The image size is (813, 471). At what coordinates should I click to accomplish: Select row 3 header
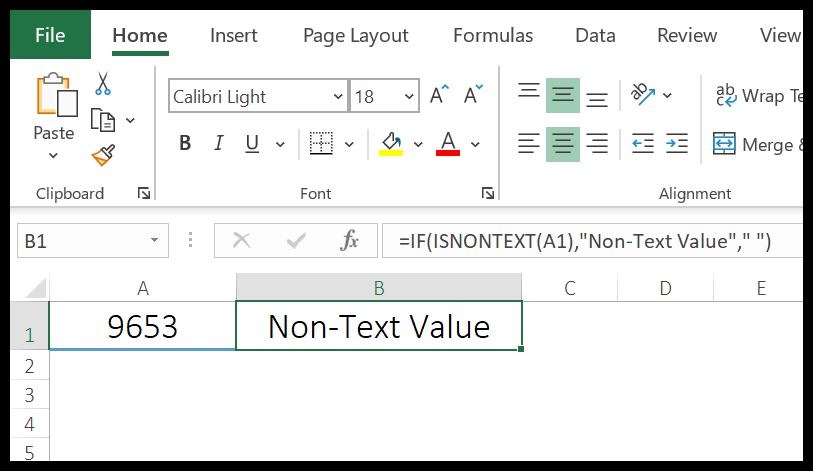point(30,395)
